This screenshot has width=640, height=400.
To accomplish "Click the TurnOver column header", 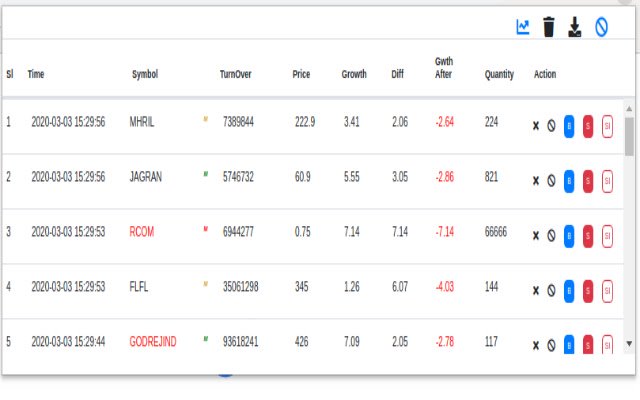I will coord(236,74).
